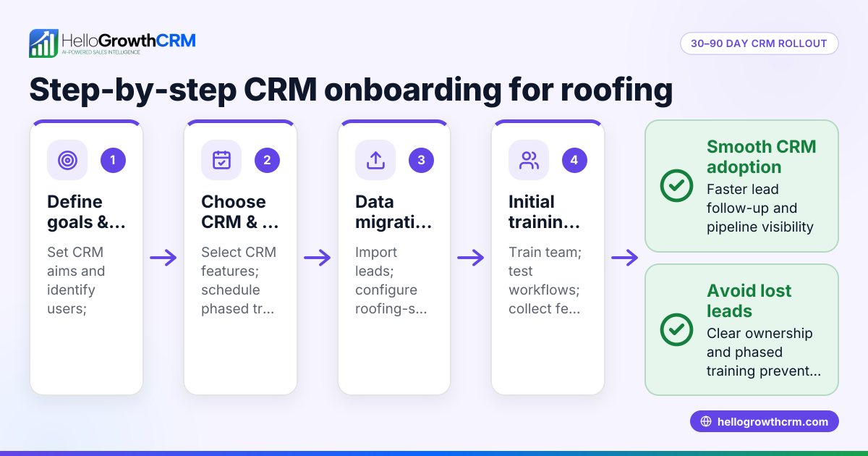Click the calendar check icon on Choose CRM card

221,160
